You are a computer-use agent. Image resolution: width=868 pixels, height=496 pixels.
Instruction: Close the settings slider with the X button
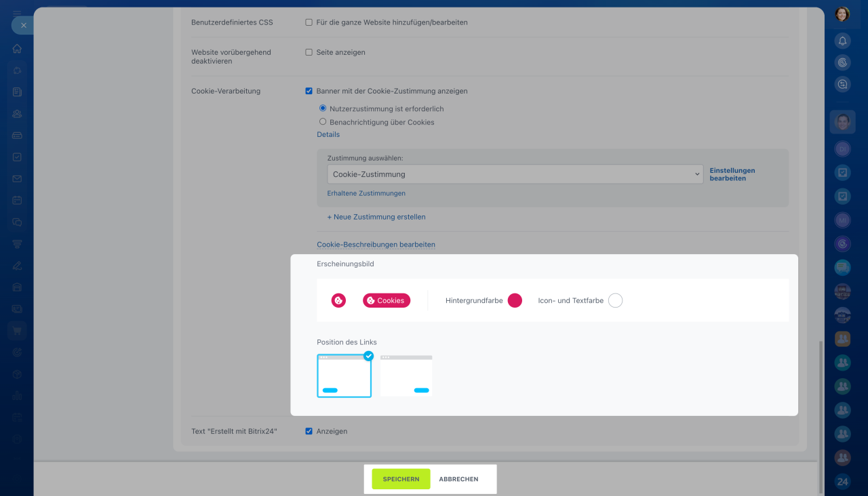coord(23,25)
